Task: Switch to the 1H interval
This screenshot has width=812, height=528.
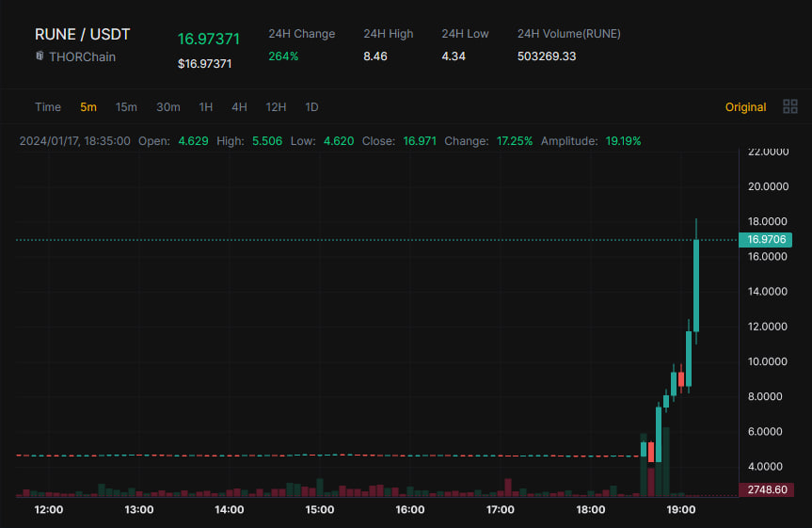Action: (206, 107)
